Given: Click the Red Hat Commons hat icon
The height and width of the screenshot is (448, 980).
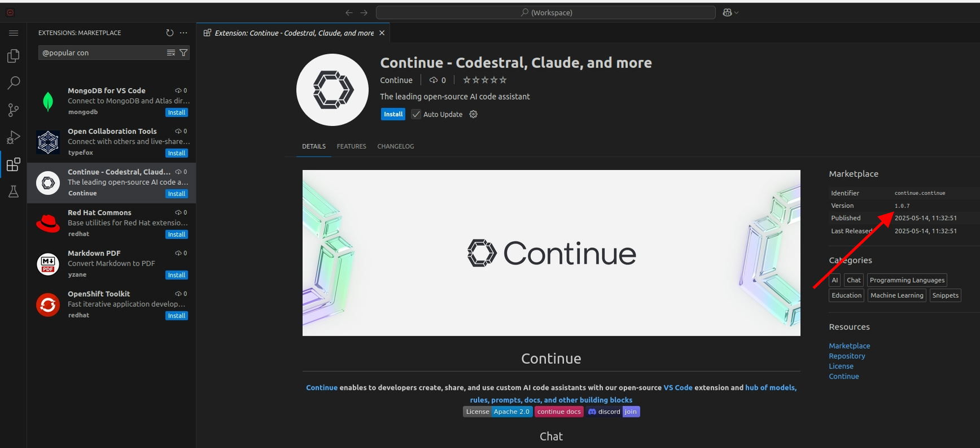Looking at the screenshot, I should (x=48, y=224).
